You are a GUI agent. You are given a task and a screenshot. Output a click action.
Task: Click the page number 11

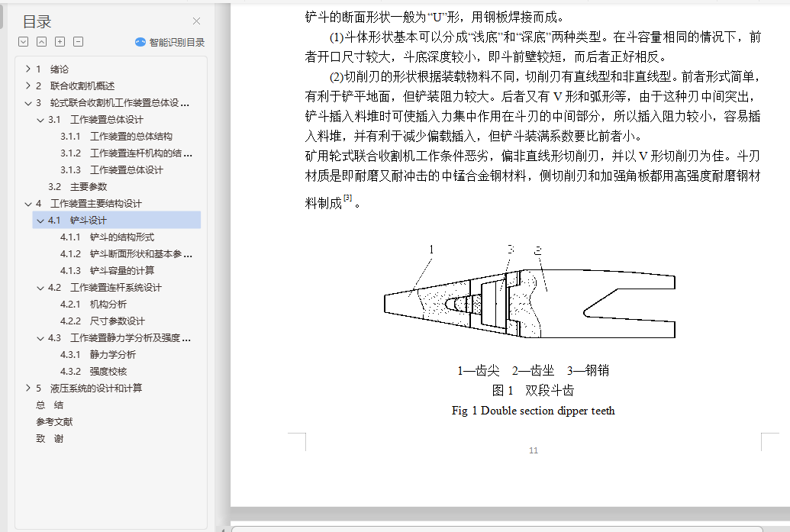tap(534, 450)
